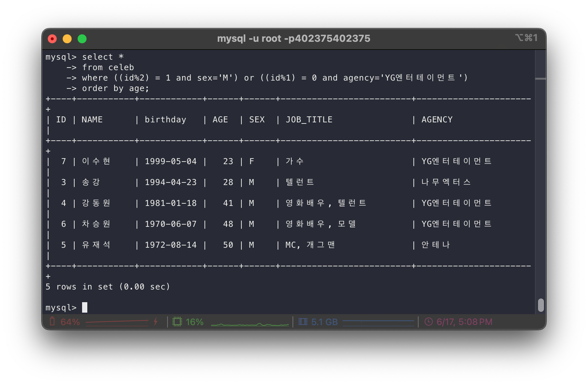Click the birthday column header
Screen dimensions: 588x385
[x=165, y=119]
